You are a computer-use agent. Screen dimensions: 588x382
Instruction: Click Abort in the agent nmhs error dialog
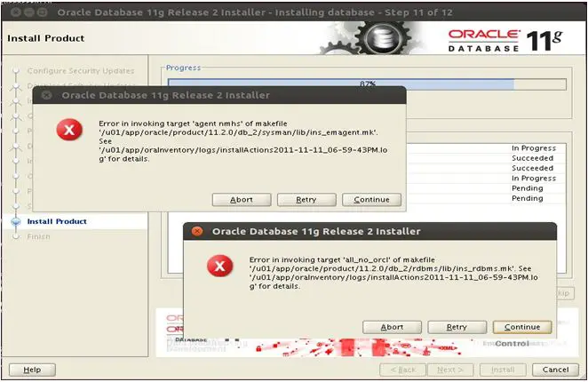coord(242,200)
